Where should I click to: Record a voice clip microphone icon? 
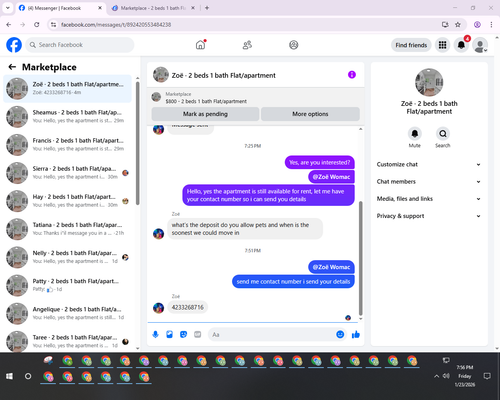(x=155, y=334)
